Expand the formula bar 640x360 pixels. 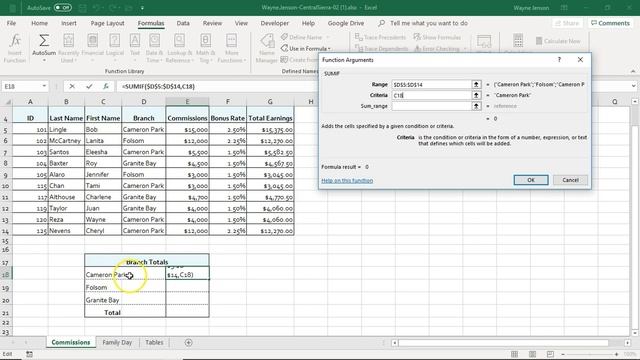633,86
